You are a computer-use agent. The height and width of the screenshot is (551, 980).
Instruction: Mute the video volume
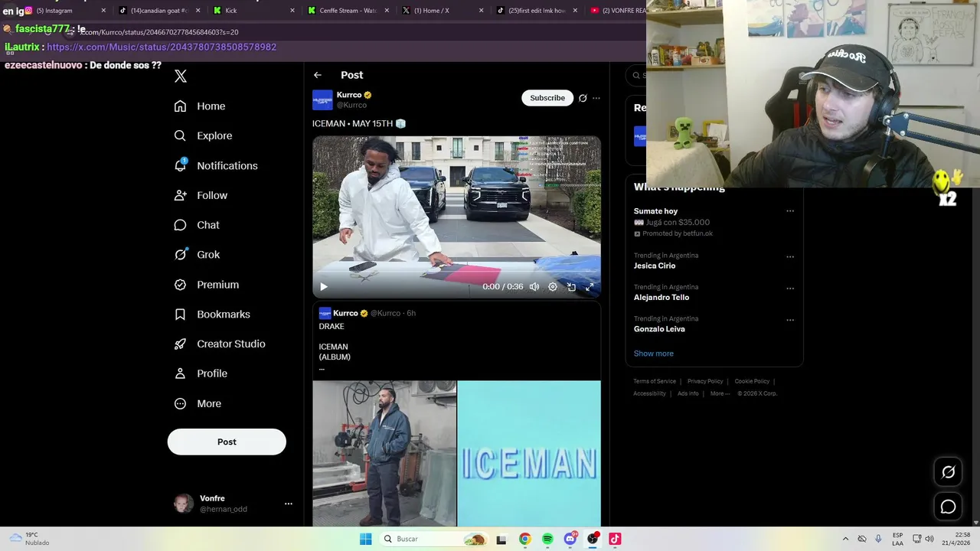534,287
